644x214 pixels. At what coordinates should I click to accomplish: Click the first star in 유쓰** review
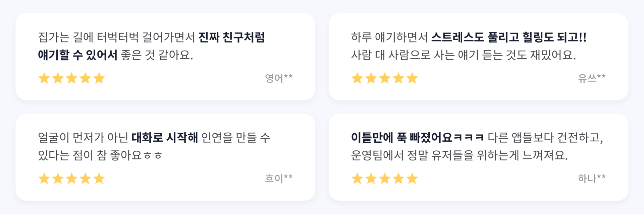pyautogui.click(x=357, y=78)
